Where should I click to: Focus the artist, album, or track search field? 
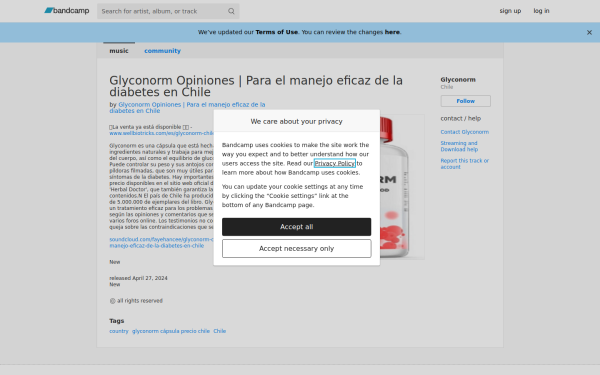168,11
